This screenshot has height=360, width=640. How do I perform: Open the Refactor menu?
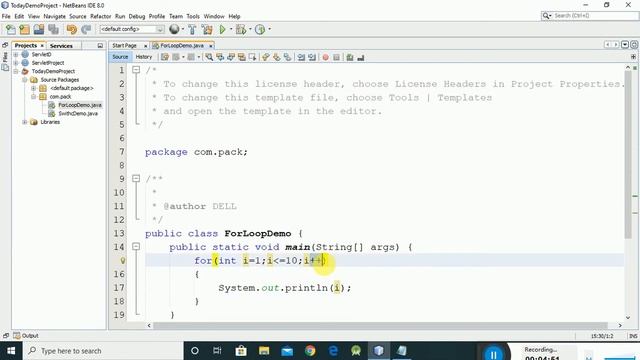click(100, 16)
